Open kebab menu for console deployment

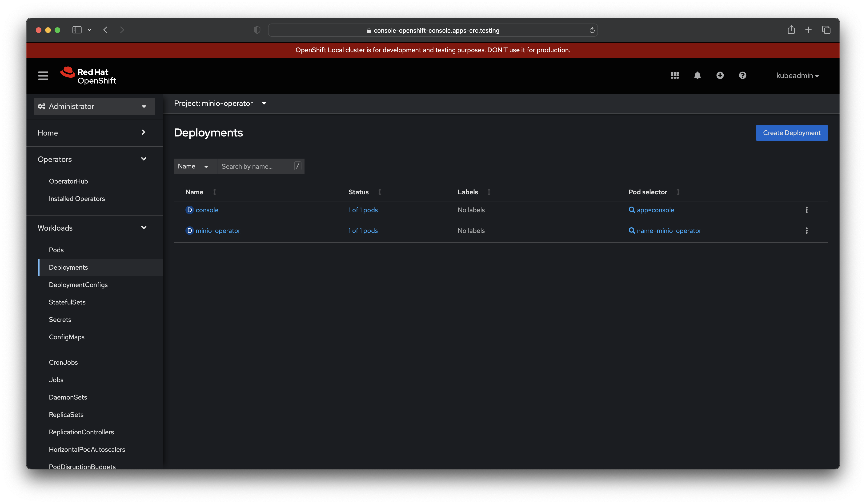coord(806,210)
